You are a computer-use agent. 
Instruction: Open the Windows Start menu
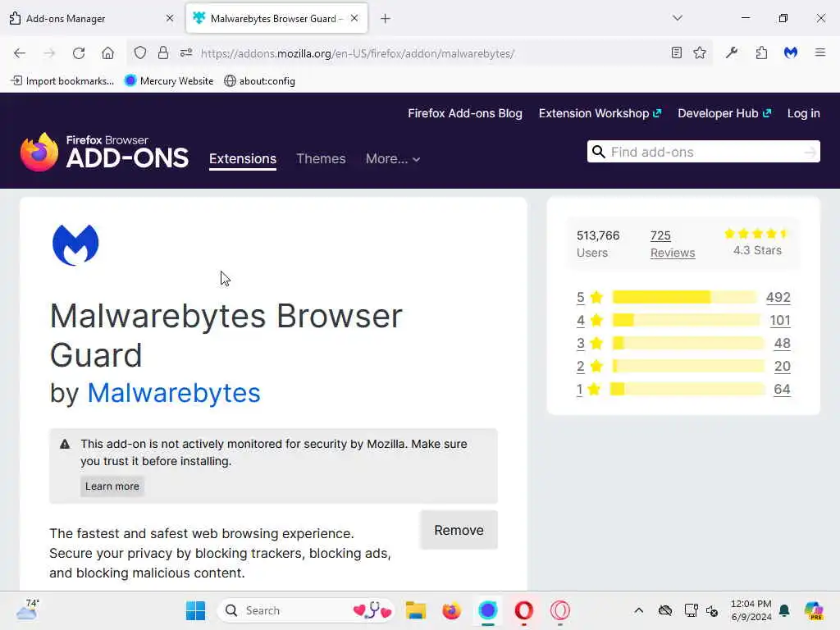(x=195, y=610)
